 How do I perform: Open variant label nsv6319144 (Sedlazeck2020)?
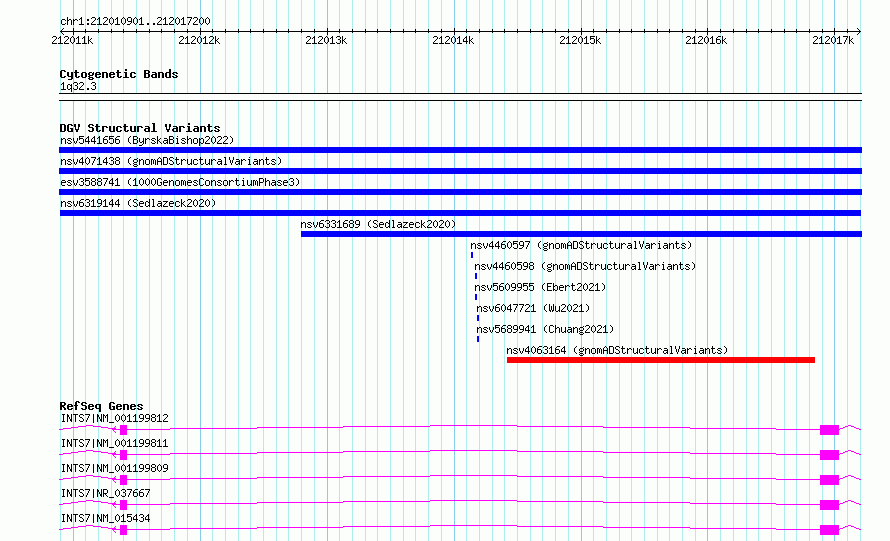[138, 203]
